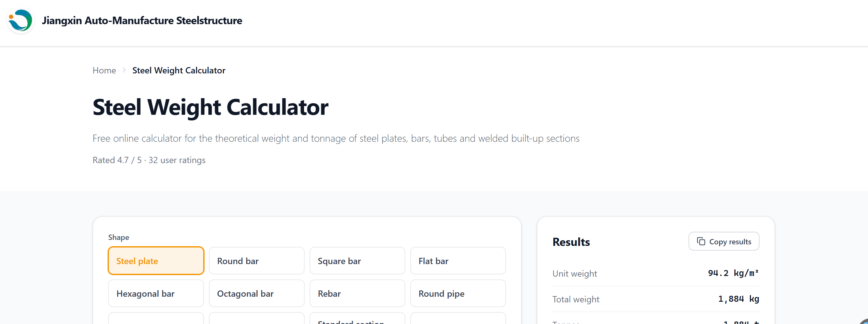Click the Copy results button
Image resolution: width=868 pixels, height=324 pixels.
coord(724,242)
